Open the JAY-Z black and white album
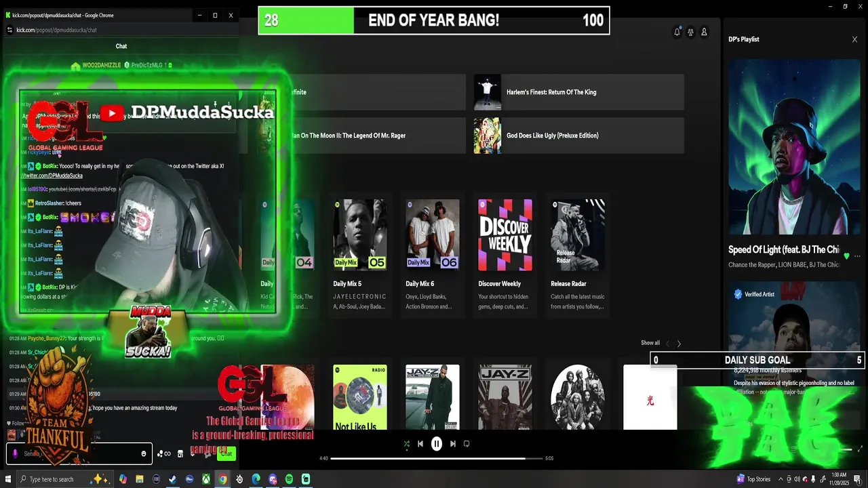 point(505,397)
